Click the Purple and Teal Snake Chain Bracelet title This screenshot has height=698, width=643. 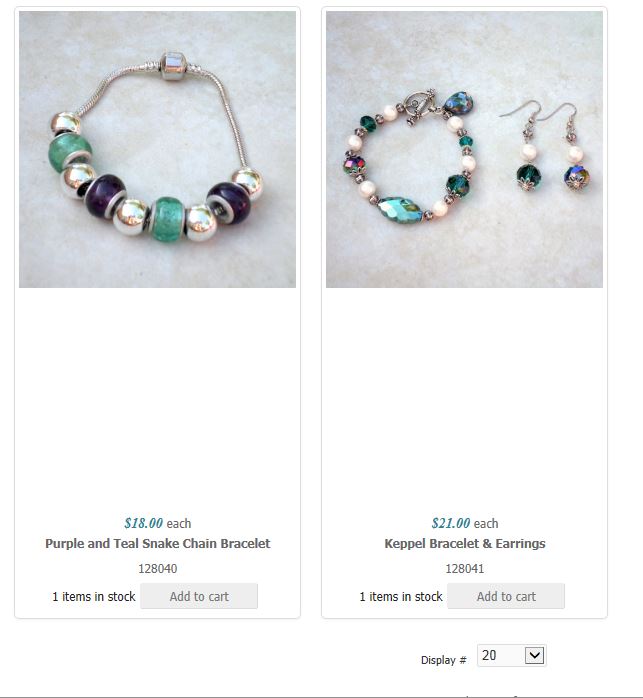pyautogui.click(x=158, y=544)
